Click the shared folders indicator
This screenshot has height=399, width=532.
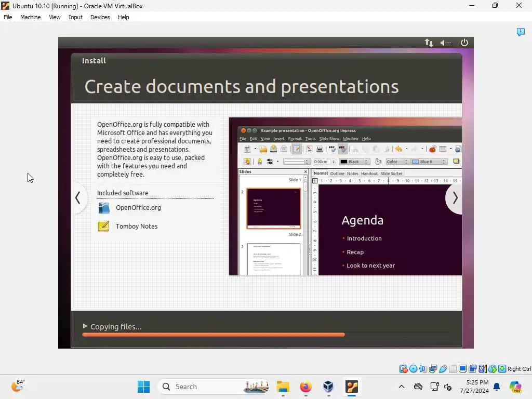[453, 369]
